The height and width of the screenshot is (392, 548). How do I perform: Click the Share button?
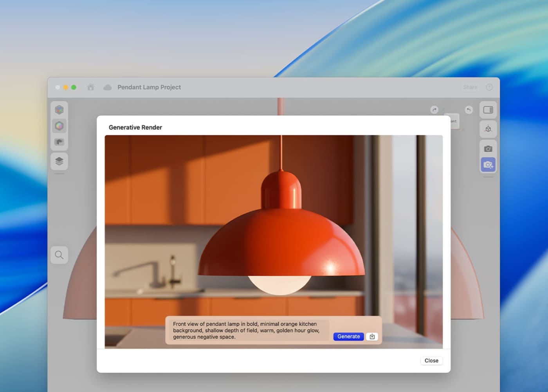click(x=470, y=87)
